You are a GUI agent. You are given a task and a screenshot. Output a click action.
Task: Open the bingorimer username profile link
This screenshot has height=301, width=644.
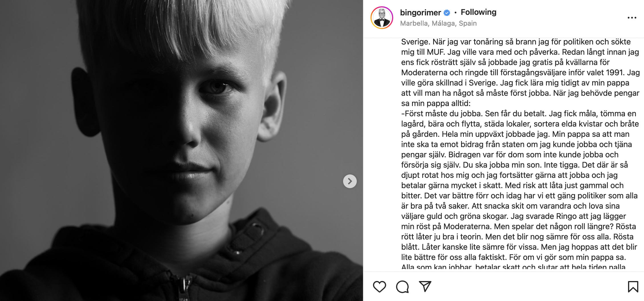[420, 13]
